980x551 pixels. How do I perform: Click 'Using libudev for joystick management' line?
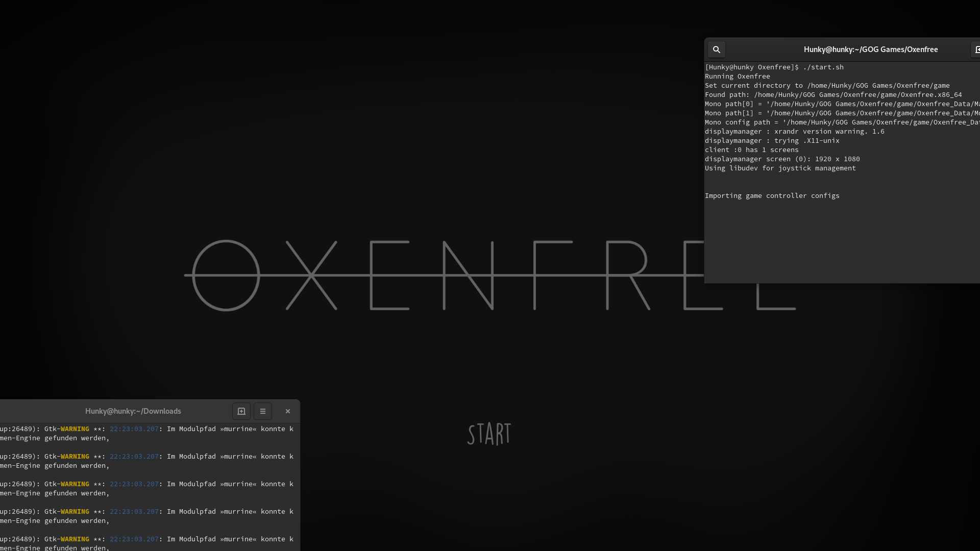pyautogui.click(x=780, y=168)
